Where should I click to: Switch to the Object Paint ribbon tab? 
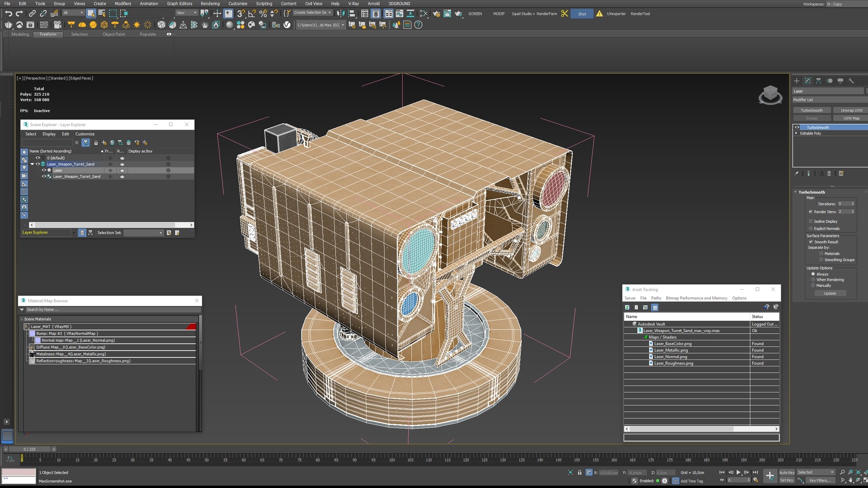click(113, 34)
